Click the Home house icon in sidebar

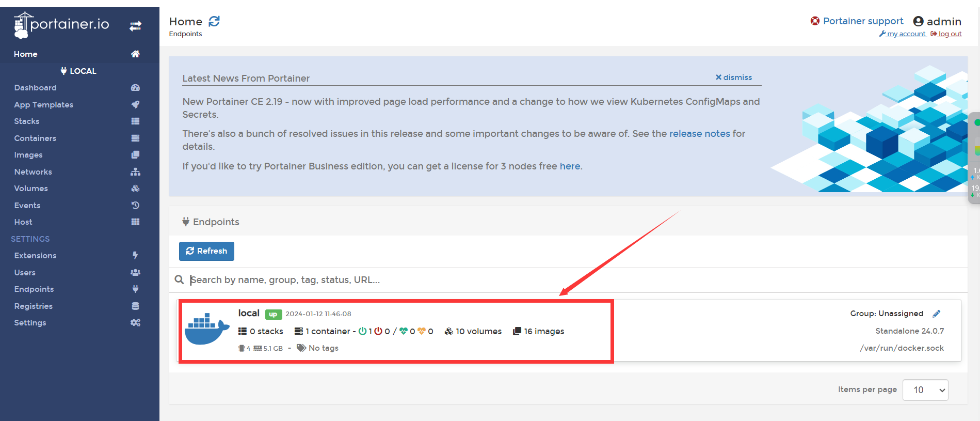coord(135,54)
